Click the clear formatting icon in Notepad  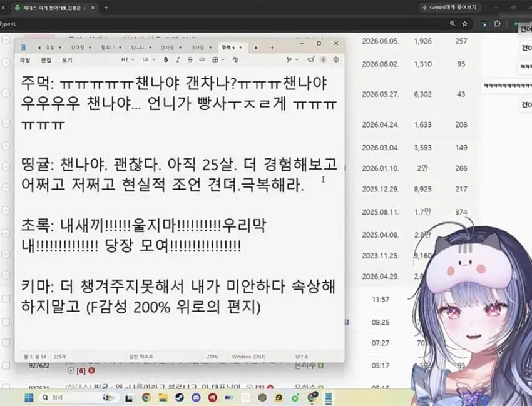pos(235,59)
